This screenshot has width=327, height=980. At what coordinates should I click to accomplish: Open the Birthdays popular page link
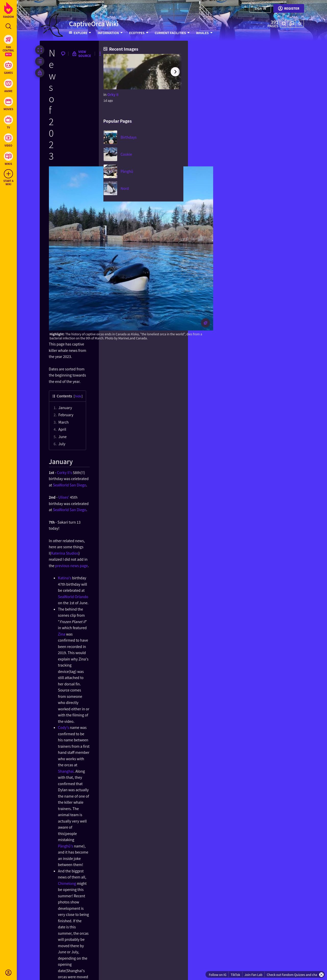[128, 137]
